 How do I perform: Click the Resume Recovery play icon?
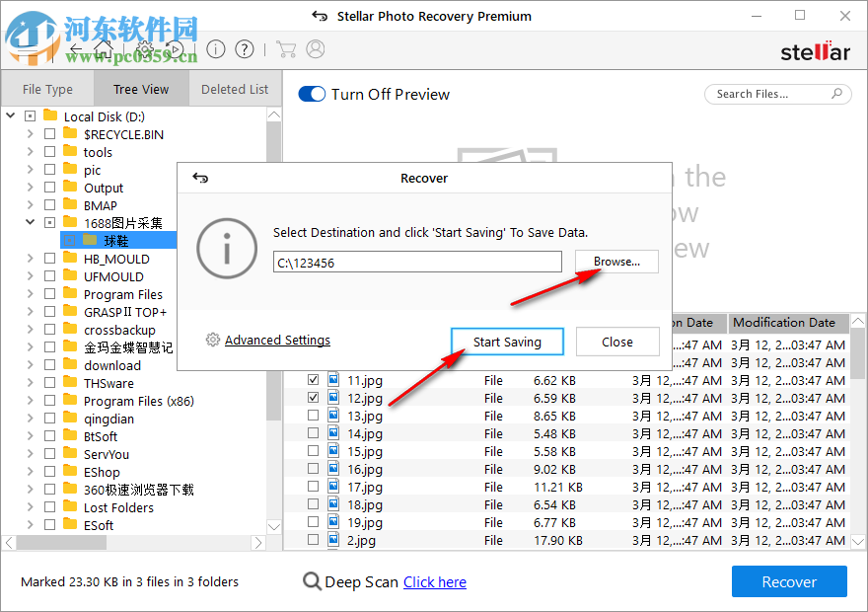click(x=175, y=48)
